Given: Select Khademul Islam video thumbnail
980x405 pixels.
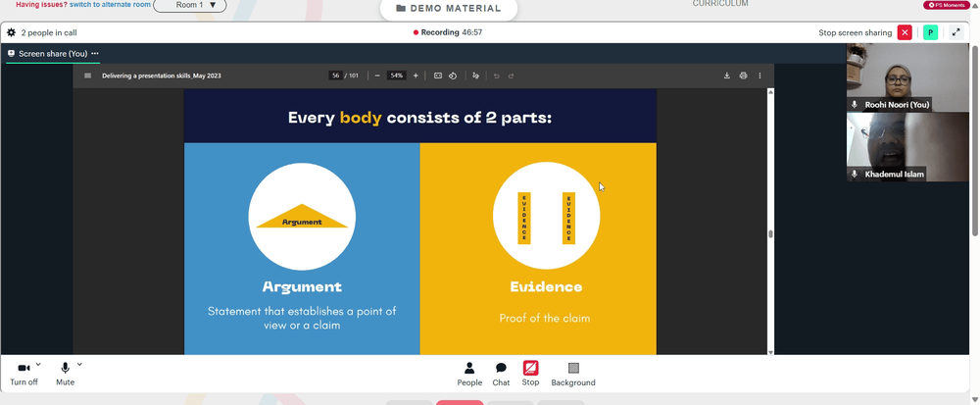Looking at the screenshot, I should click(x=907, y=147).
